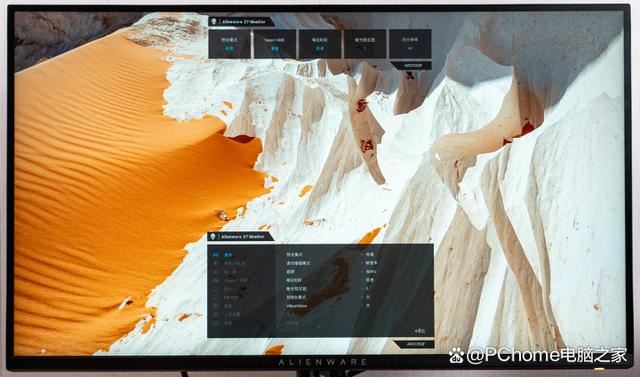Select the brightness/contrast icon in OSD sidebar
This screenshot has width=640, height=377.
(216, 263)
